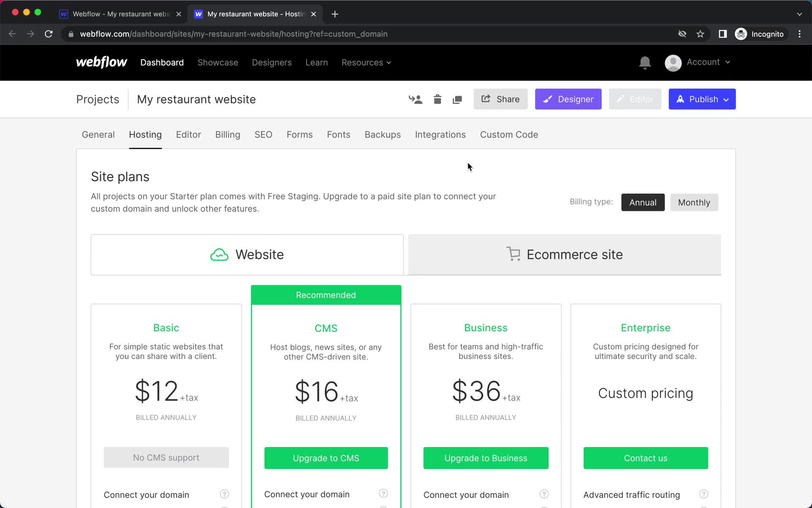Open the Integrations tab

[x=440, y=135]
